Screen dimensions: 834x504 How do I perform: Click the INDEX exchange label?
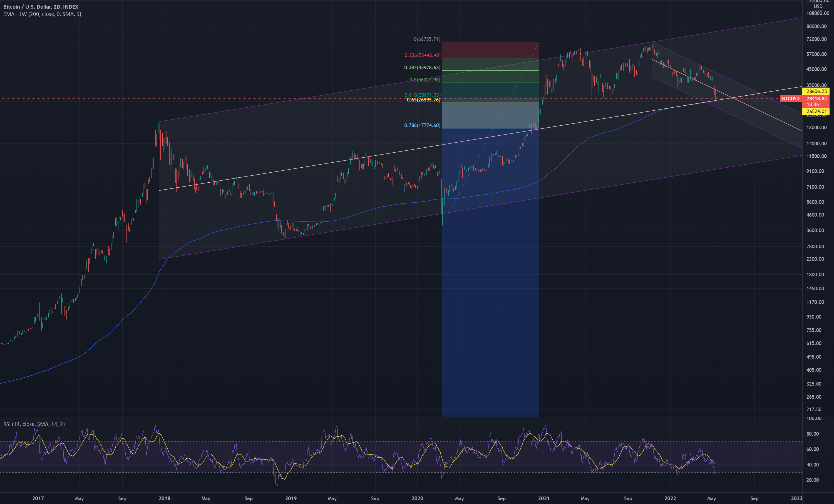(72, 6)
